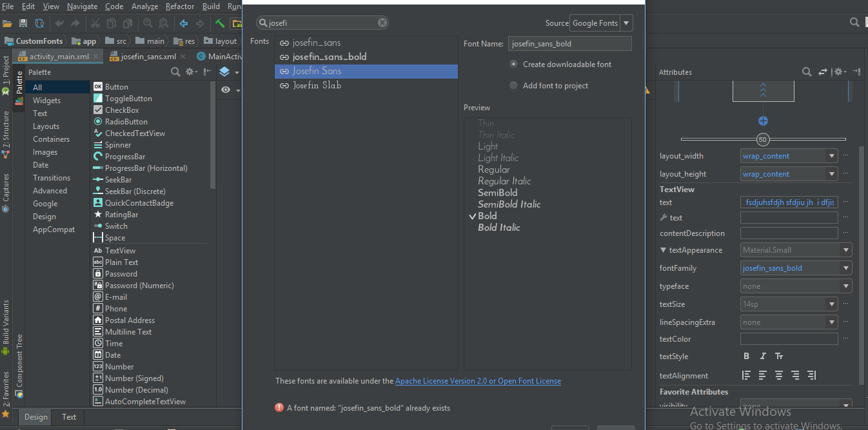
Task: Select the Widgets palette category
Action: [x=47, y=101]
